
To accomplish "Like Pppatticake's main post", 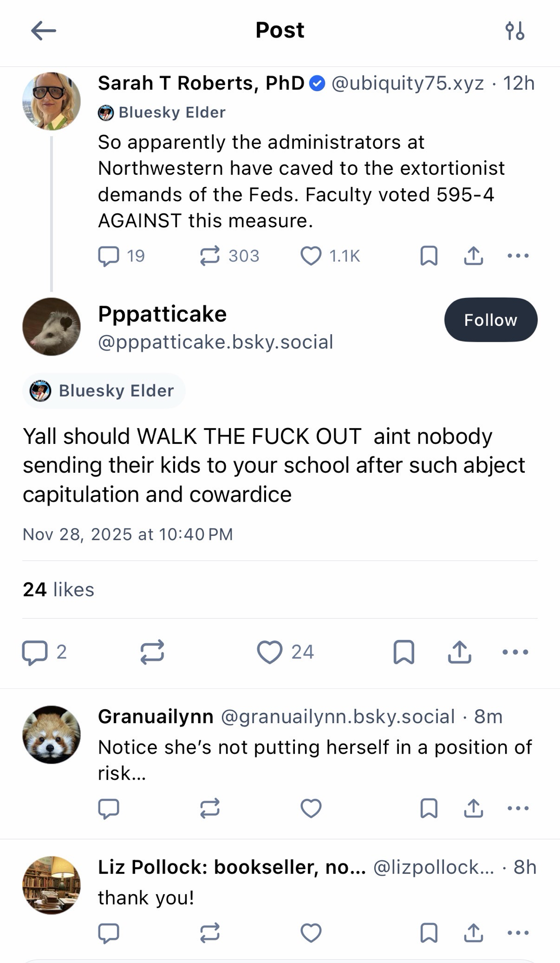I will [269, 652].
